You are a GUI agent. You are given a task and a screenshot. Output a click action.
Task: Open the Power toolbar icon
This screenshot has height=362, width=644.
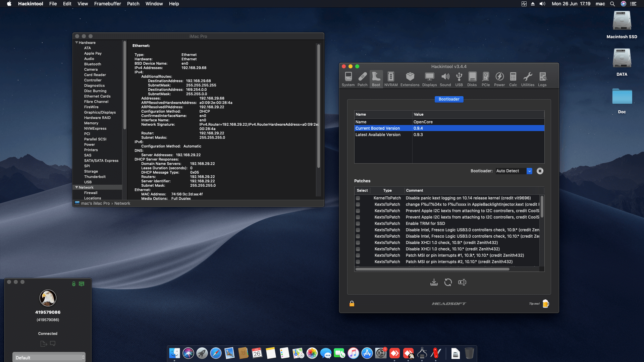click(x=499, y=79)
